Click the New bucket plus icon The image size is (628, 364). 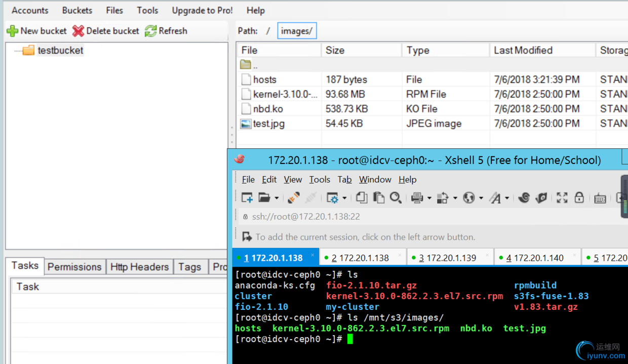12,31
